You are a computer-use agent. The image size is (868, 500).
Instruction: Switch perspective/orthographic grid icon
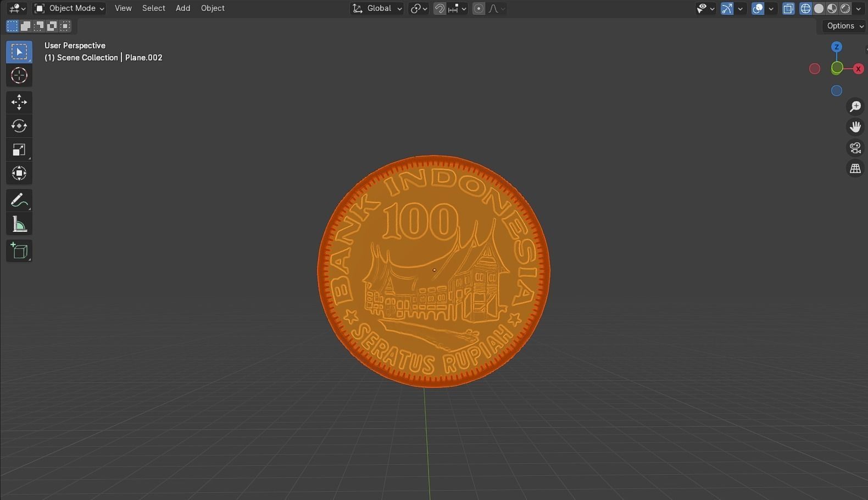[x=855, y=169]
